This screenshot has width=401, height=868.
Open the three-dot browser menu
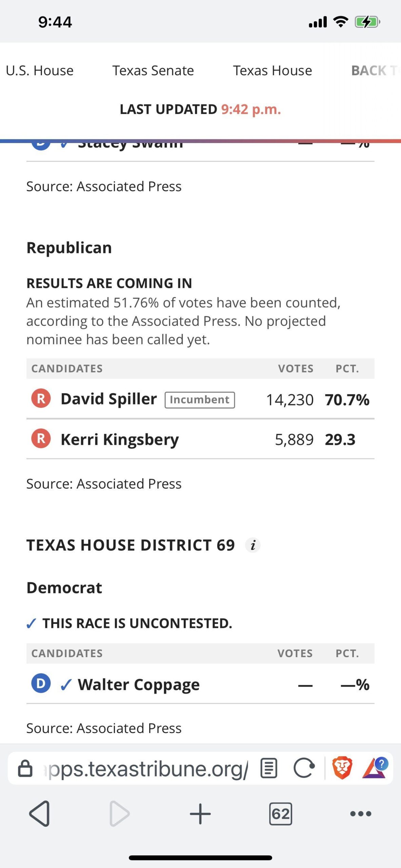[x=360, y=813]
